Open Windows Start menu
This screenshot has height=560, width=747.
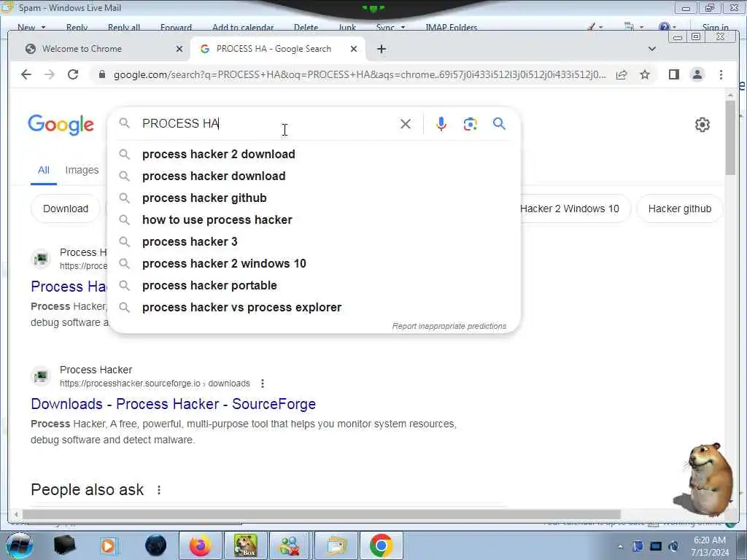click(x=19, y=545)
